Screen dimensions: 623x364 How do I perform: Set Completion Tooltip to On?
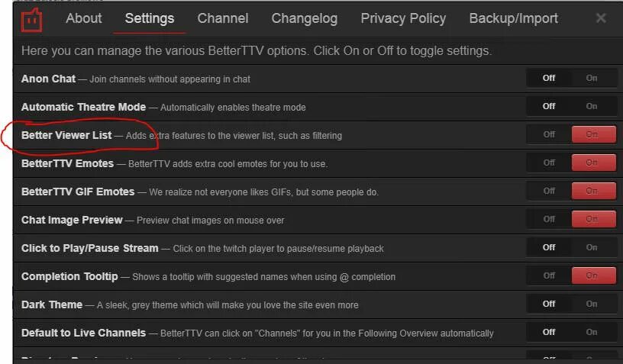tap(593, 275)
